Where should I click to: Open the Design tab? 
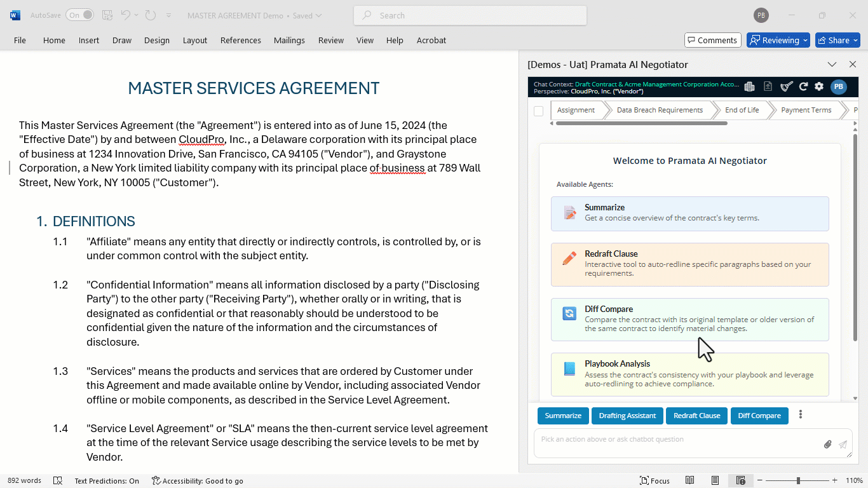157,40
